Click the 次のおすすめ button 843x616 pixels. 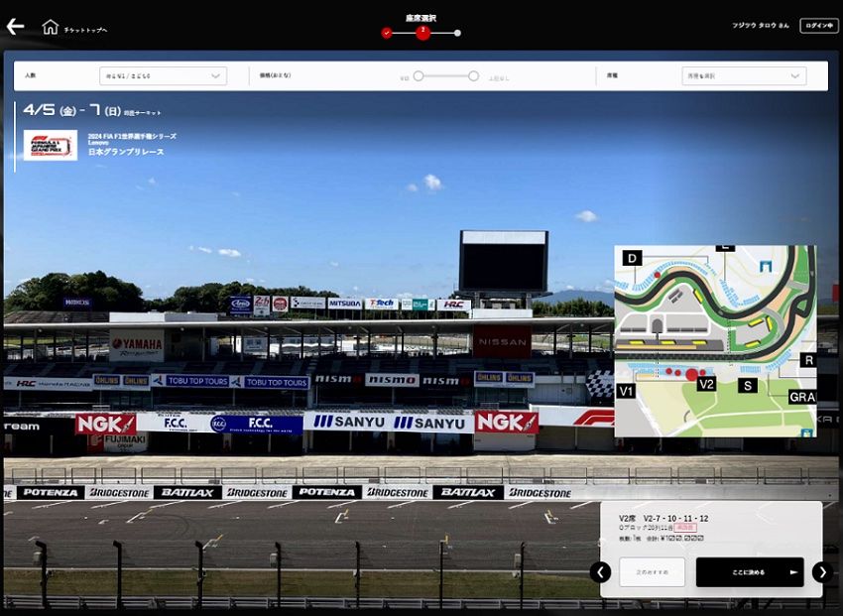pyautogui.click(x=653, y=572)
